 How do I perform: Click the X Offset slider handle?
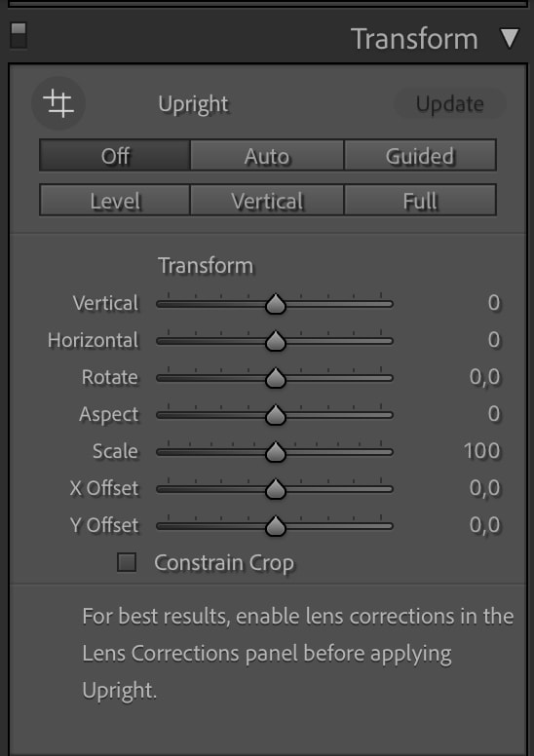(x=276, y=489)
